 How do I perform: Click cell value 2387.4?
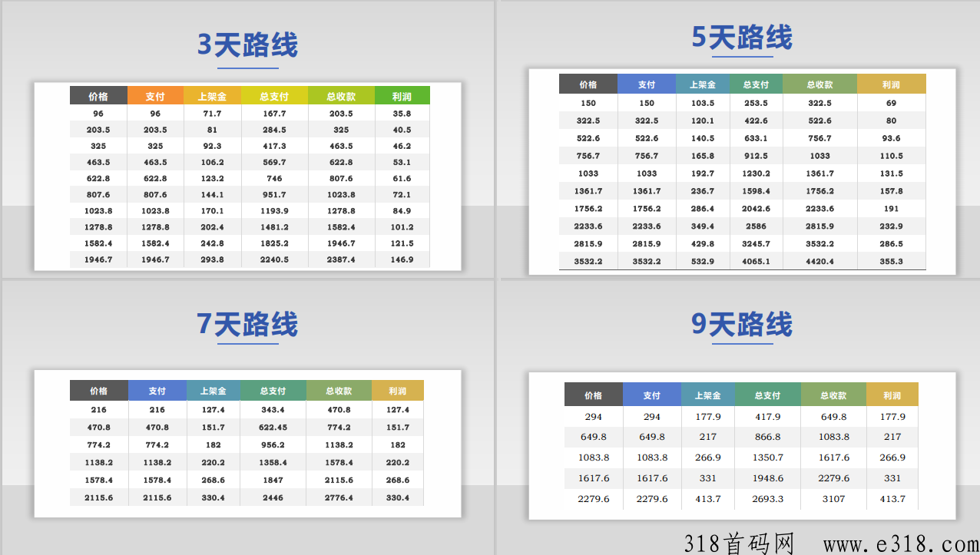(x=341, y=259)
